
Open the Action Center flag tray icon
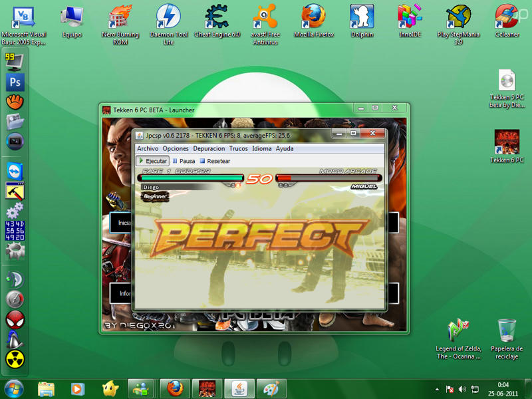click(450, 389)
